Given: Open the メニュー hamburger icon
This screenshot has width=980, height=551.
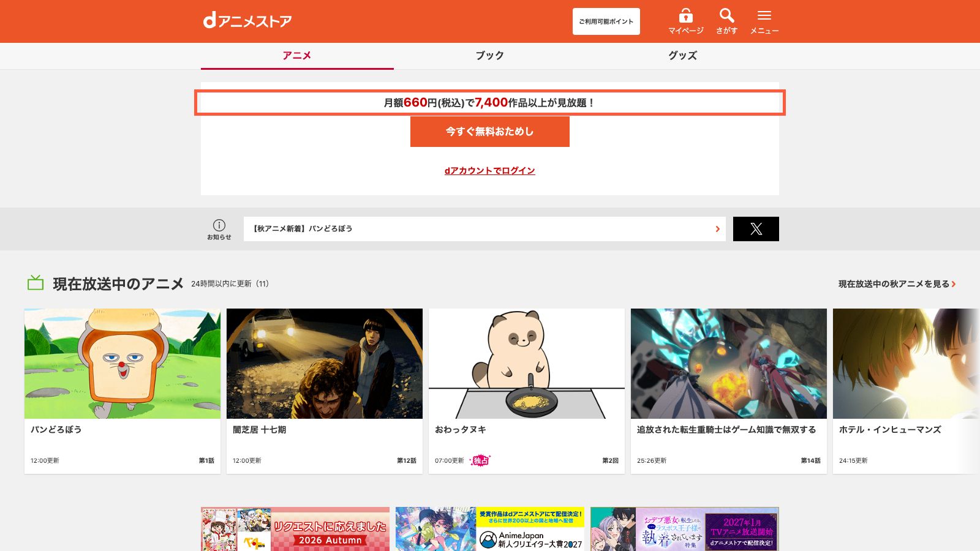Looking at the screenshot, I should [x=764, y=21].
